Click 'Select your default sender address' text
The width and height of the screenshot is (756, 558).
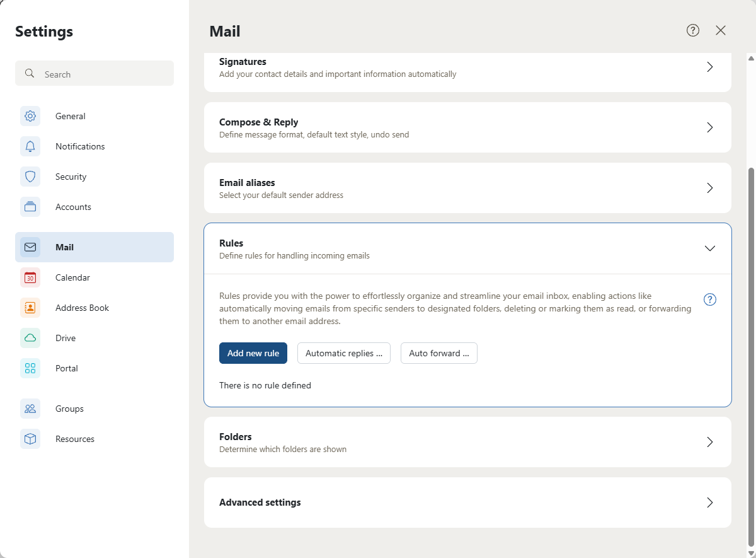pos(281,195)
